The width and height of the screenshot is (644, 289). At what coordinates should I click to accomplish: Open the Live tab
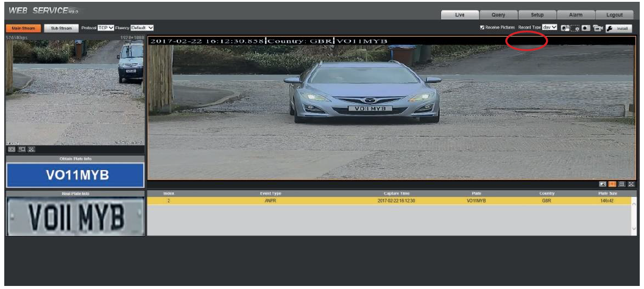coord(459,15)
